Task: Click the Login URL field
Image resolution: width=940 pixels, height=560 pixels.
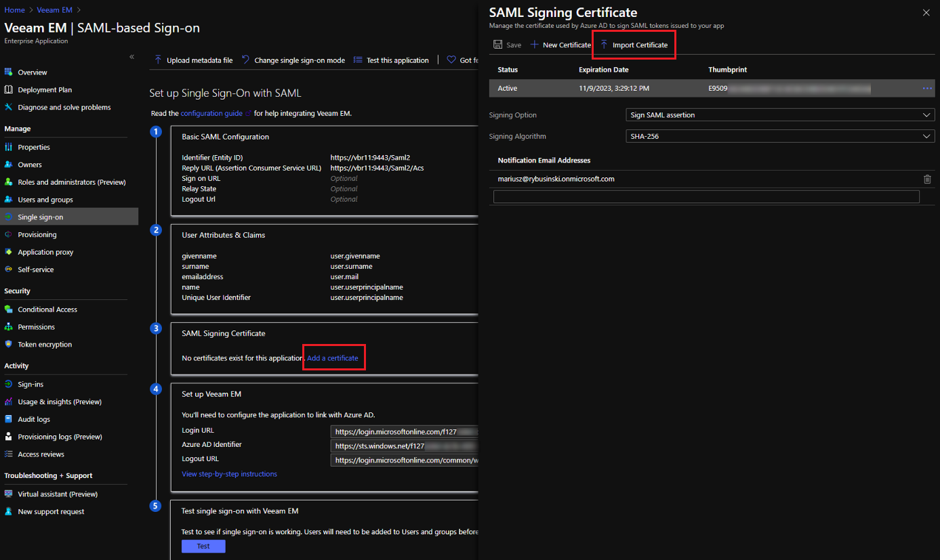Action: pyautogui.click(x=405, y=431)
